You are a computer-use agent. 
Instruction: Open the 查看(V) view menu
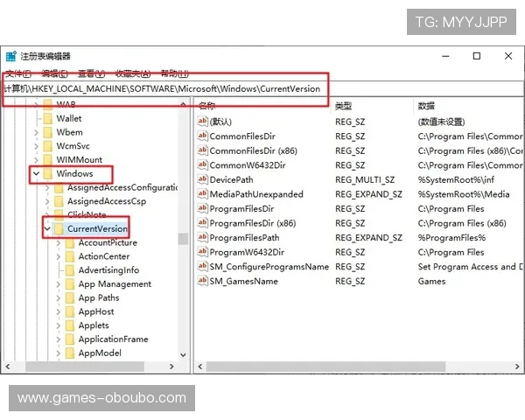92,74
